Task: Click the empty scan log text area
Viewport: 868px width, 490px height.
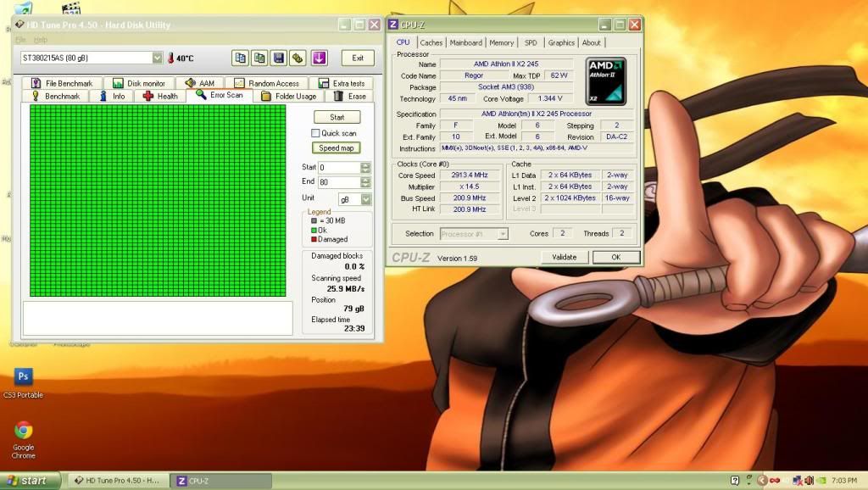Action: click(x=158, y=318)
